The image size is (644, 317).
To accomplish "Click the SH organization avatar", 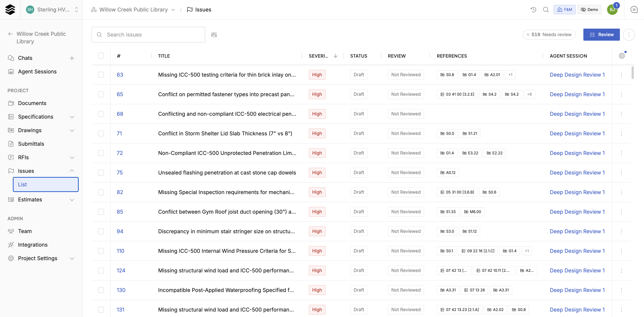I will click(30, 9).
